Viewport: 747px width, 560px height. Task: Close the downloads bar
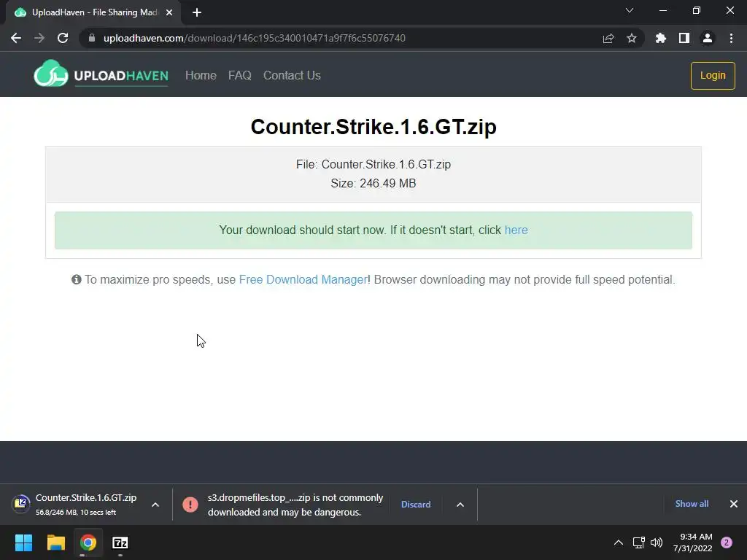[x=734, y=504]
